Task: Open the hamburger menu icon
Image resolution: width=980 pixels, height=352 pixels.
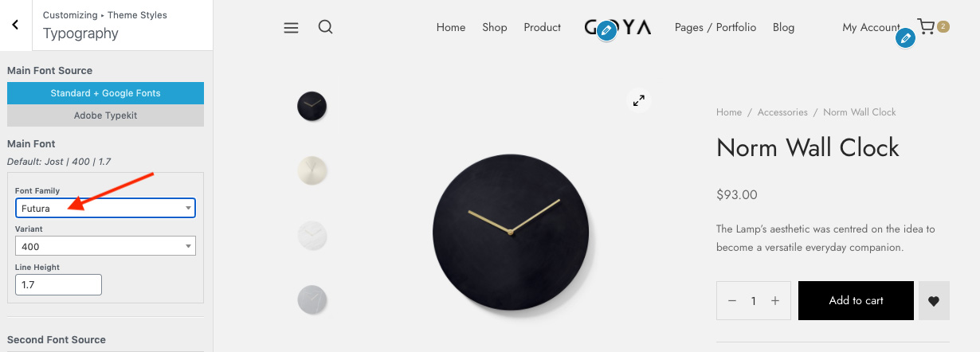Action: pyautogui.click(x=291, y=28)
